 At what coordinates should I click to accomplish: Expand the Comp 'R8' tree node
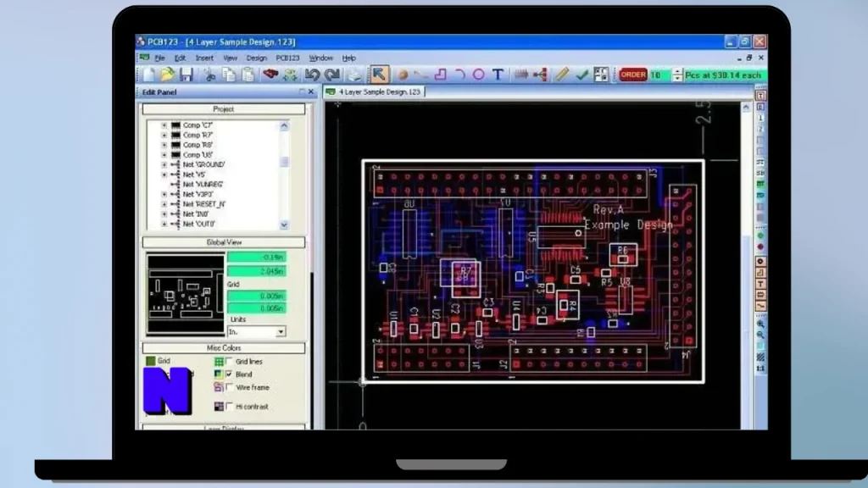pos(164,145)
